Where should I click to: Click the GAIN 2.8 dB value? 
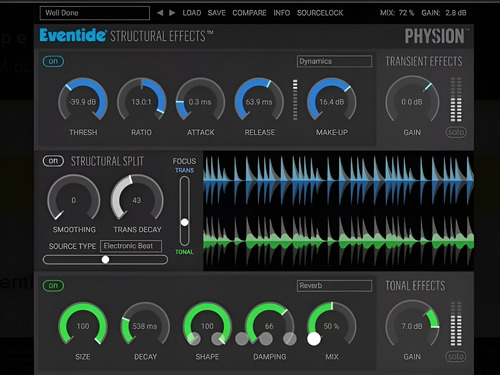pos(444,13)
